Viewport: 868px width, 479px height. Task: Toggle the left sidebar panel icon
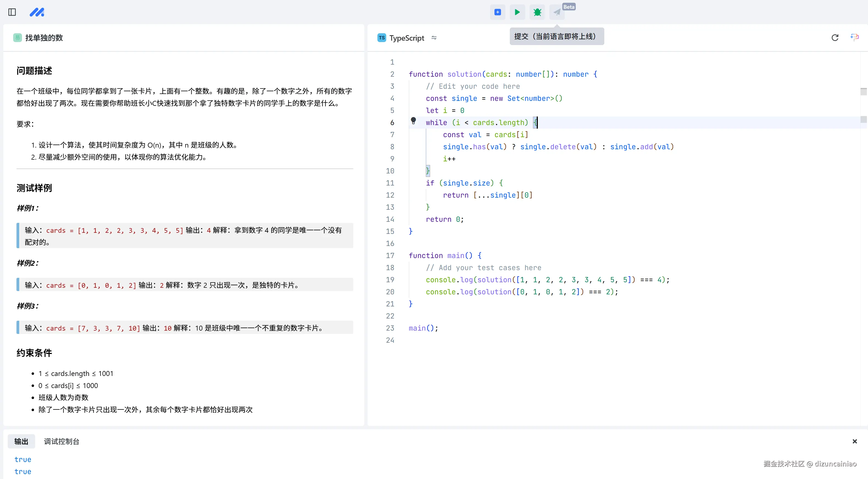pyautogui.click(x=12, y=12)
